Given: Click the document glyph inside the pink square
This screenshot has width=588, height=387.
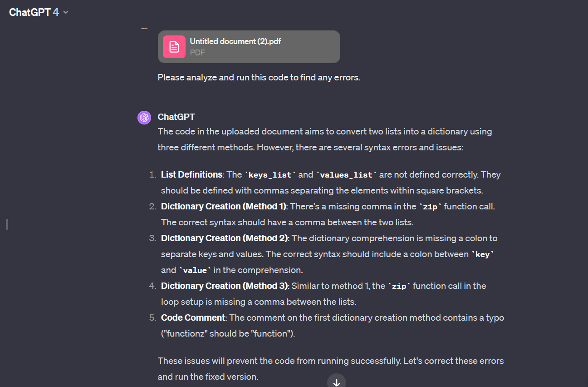Looking at the screenshot, I should click(174, 46).
